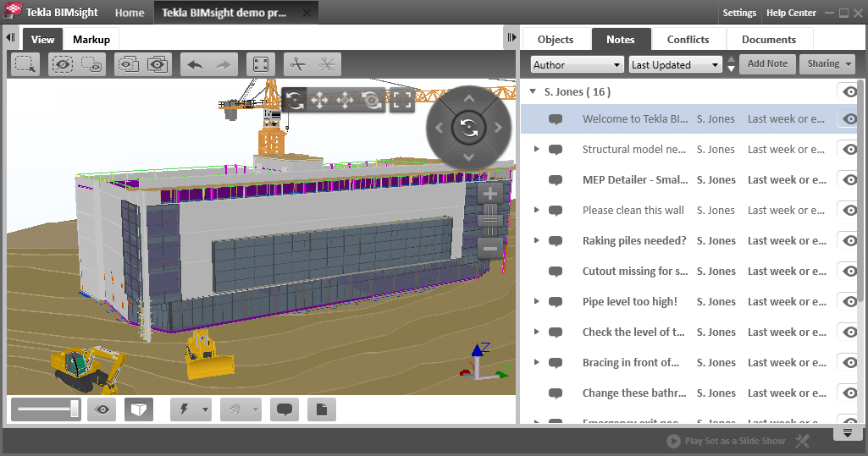Toggle eye for MEP Detailer note

click(849, 179)
